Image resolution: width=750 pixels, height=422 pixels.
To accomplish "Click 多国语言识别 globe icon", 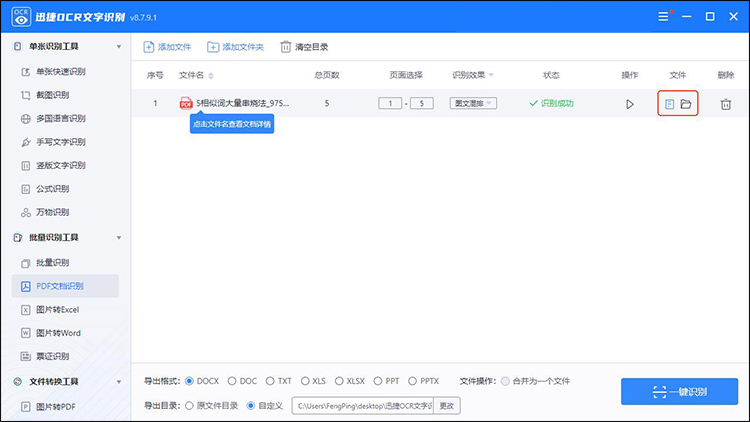I will pyautogui.click(x=26, y=119).
